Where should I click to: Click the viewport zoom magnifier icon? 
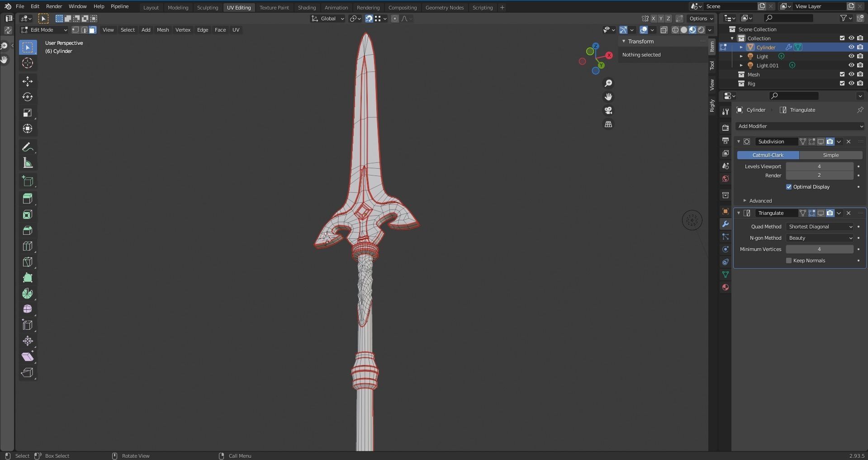click(x=608, y=83)
